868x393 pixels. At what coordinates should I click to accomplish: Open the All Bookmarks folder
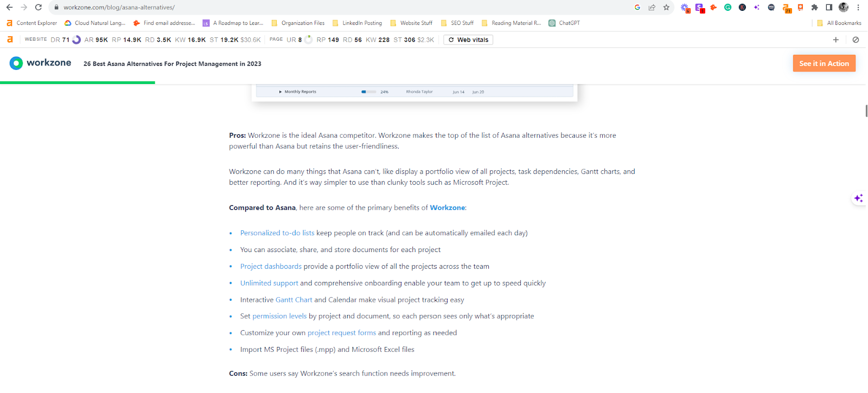click(x=839, y=23)
